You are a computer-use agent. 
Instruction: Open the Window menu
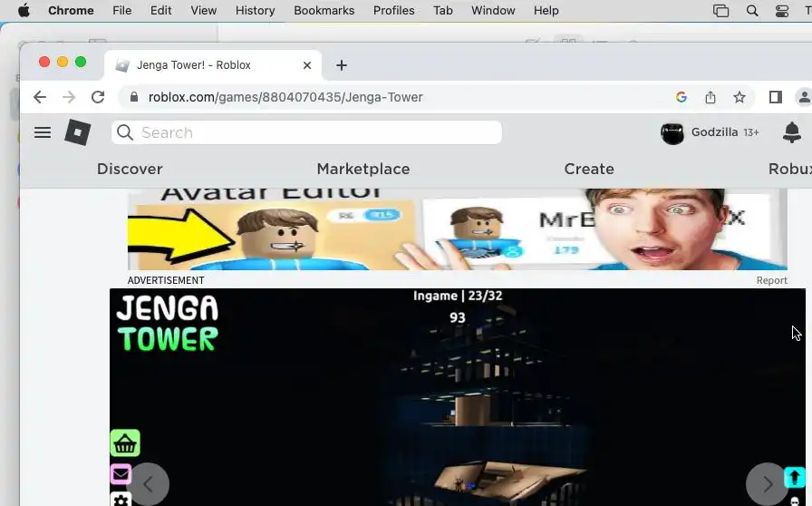coord(493,10)
